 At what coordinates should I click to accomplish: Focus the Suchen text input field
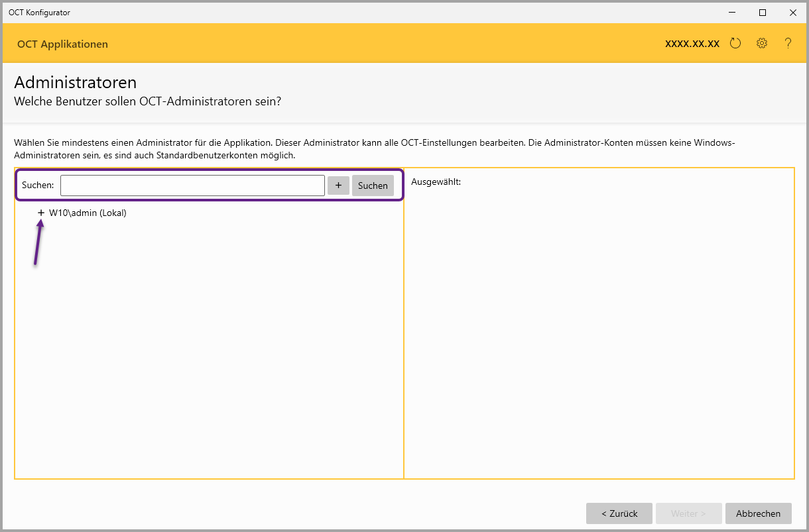pyautogui.click(x=192, y=186)
